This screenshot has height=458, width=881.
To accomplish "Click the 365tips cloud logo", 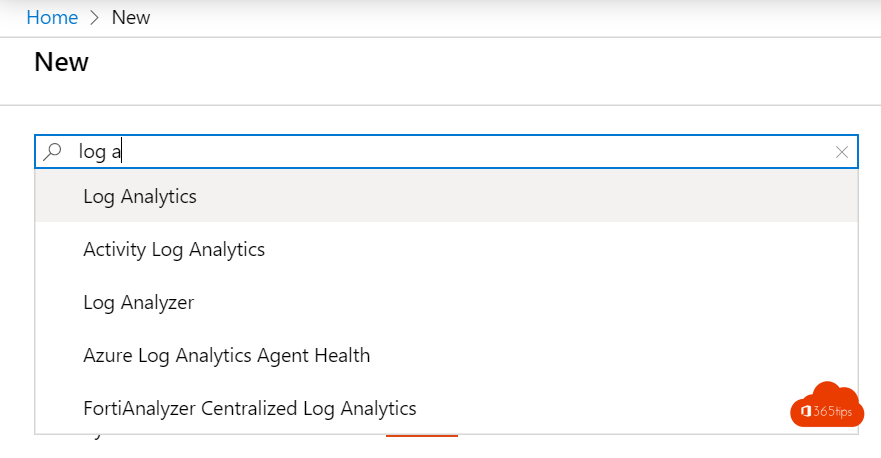I will pos(826,404).
